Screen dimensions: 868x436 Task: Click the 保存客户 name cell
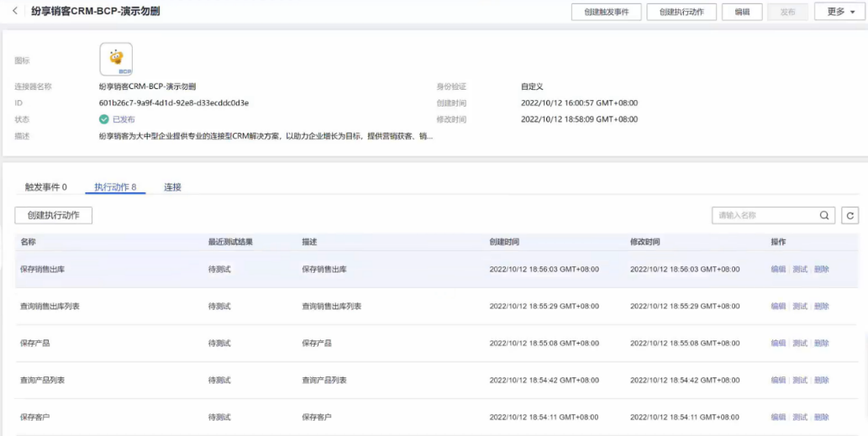[35, 418]
